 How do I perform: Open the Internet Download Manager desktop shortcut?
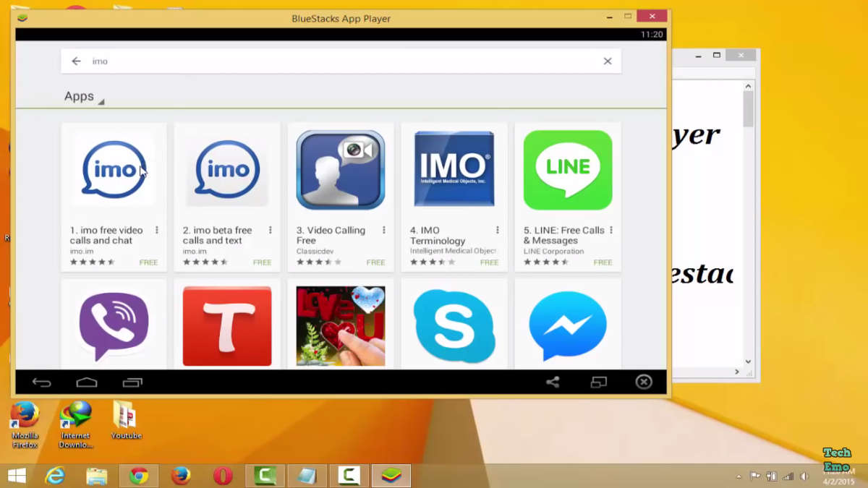click(x=76, y=425)
